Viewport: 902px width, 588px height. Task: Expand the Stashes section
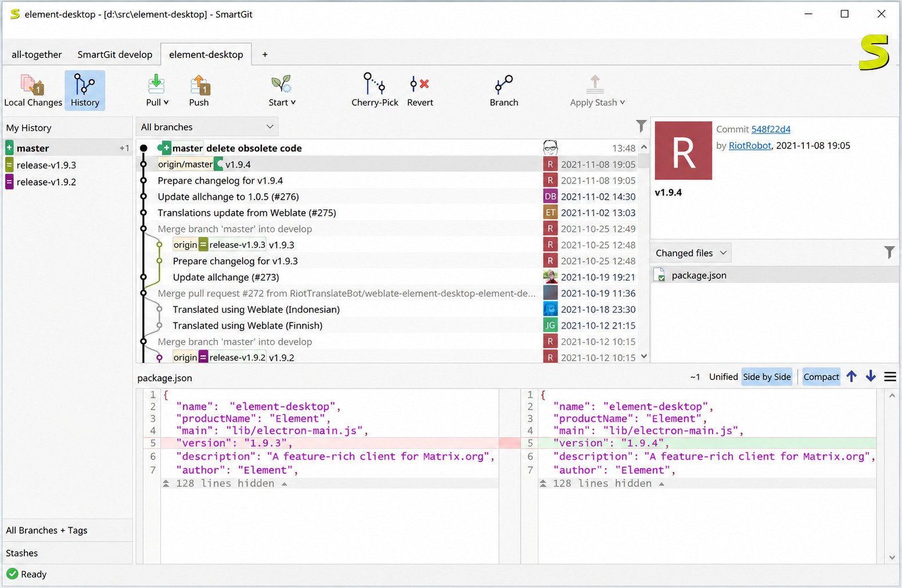(x=67, y=553)
